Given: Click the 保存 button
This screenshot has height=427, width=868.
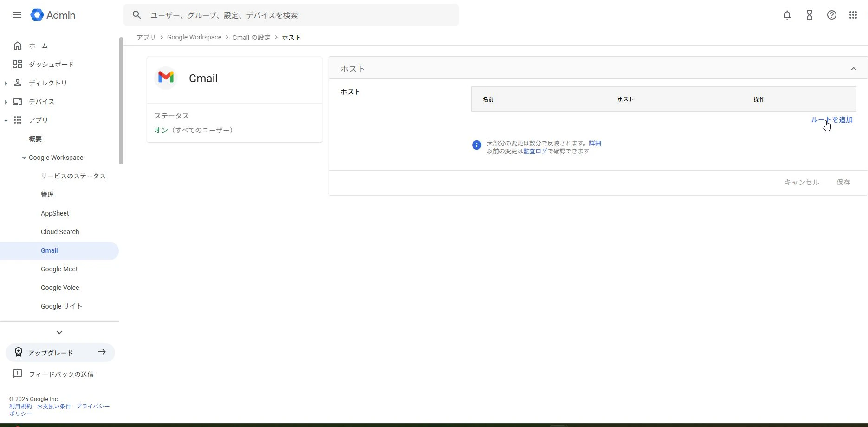Looking at the screenshot, I should coord(843,182).
